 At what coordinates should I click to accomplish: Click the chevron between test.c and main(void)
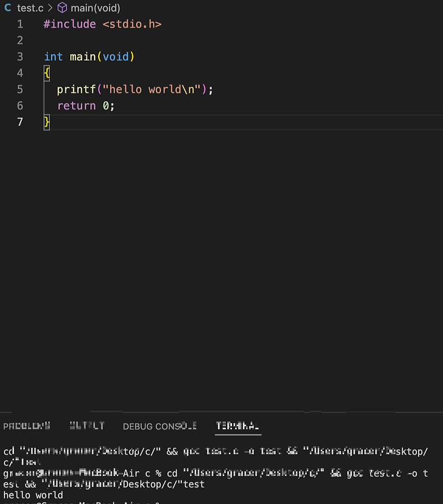coord(49,8)
